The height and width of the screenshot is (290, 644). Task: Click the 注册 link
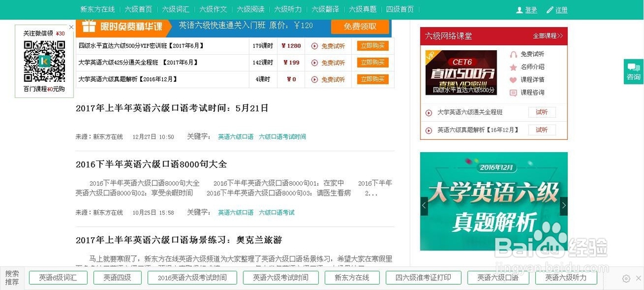click(562, 10)
